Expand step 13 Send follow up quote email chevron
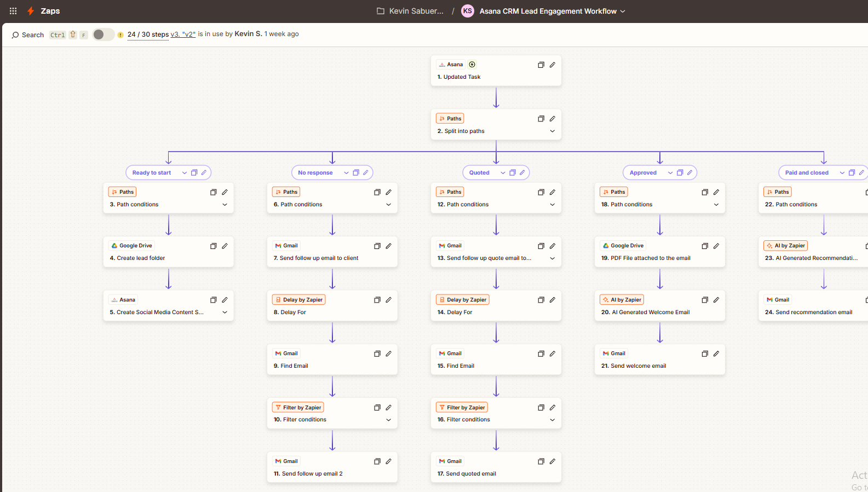The height and width of the screenshot is (492, 868). pos(553,258)
